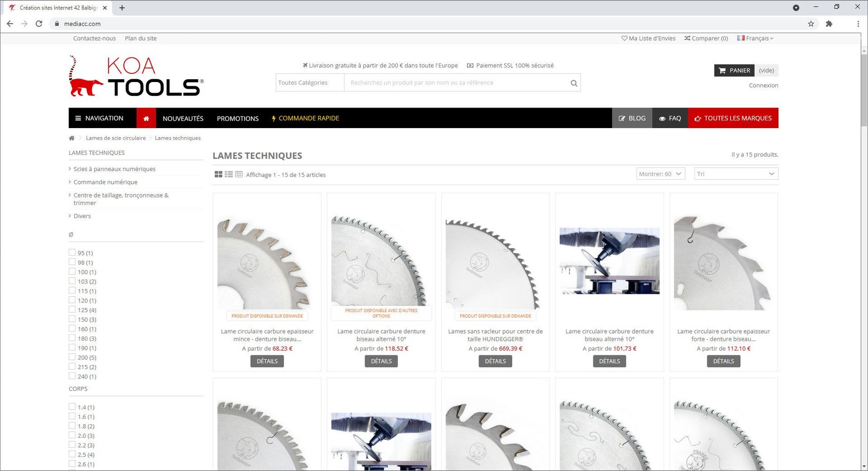Click DÉTAILS for 101,73 € blade
The height and width of the screenshot is (471, 868).
click(609, 361)
